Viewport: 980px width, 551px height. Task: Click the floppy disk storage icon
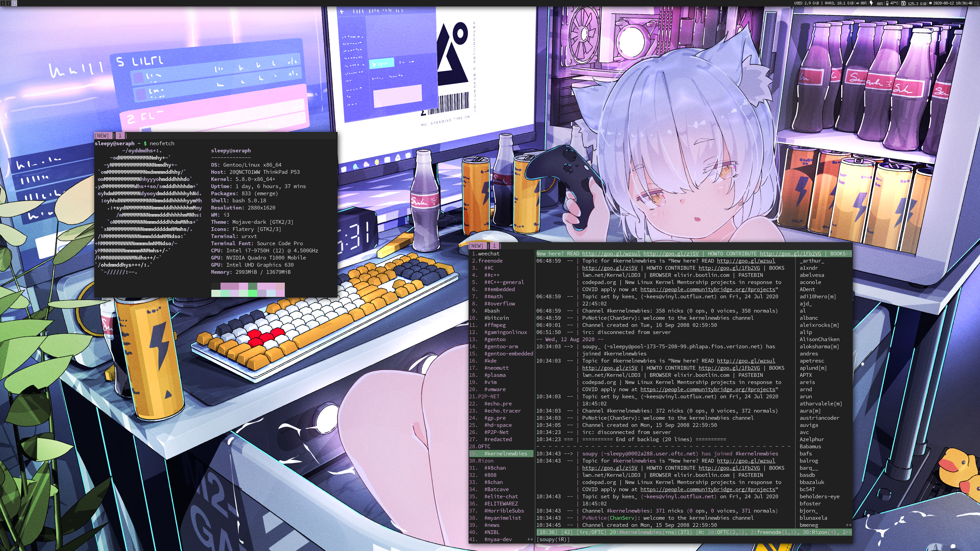click(903, 3)
